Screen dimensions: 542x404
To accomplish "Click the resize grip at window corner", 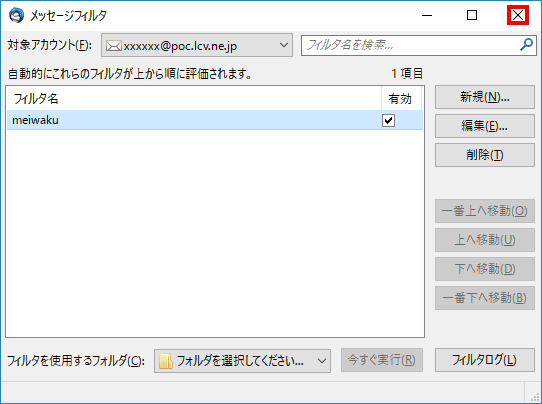I will click(x=535, y=397).
